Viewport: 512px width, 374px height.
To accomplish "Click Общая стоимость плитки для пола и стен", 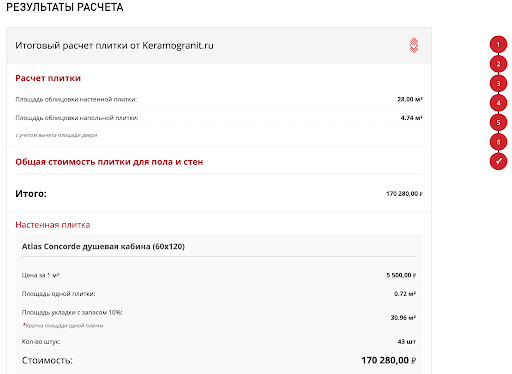I will point(109,162).
